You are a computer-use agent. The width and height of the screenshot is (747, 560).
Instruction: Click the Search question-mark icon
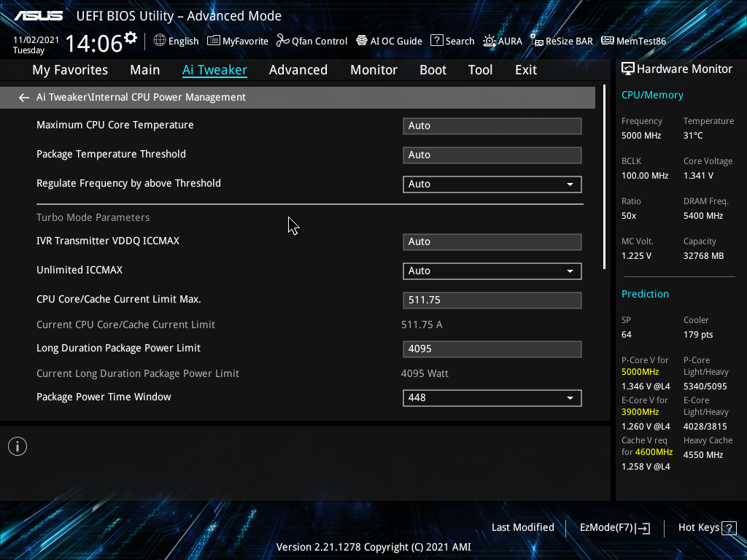[x=436, y=41]
